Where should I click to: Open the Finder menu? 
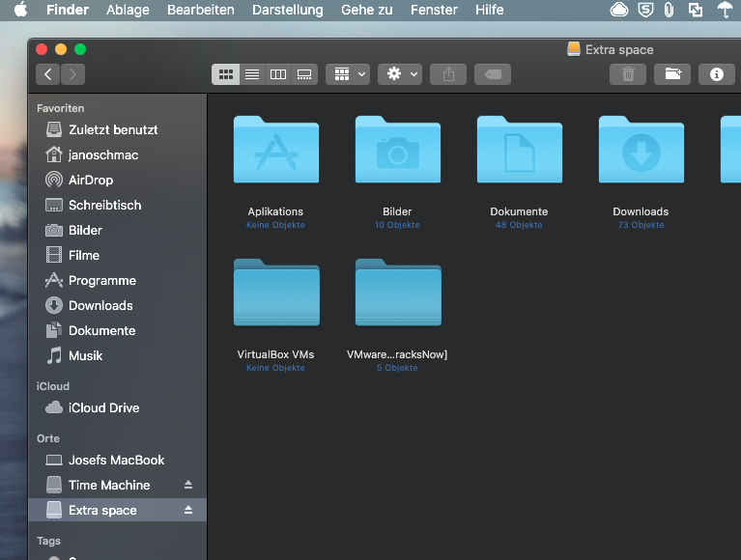pyautogui.click(x=67, y=10)
